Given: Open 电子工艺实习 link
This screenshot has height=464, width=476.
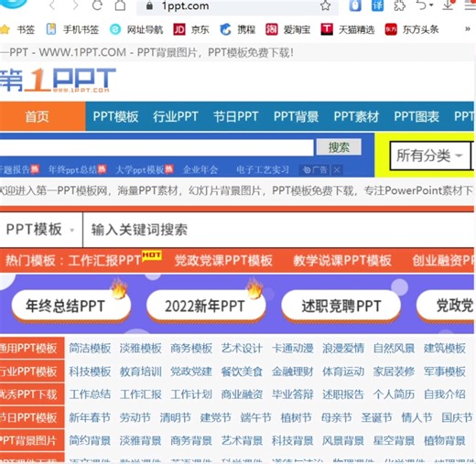Looking at the screenshot, I should click(x=263, y=169).
